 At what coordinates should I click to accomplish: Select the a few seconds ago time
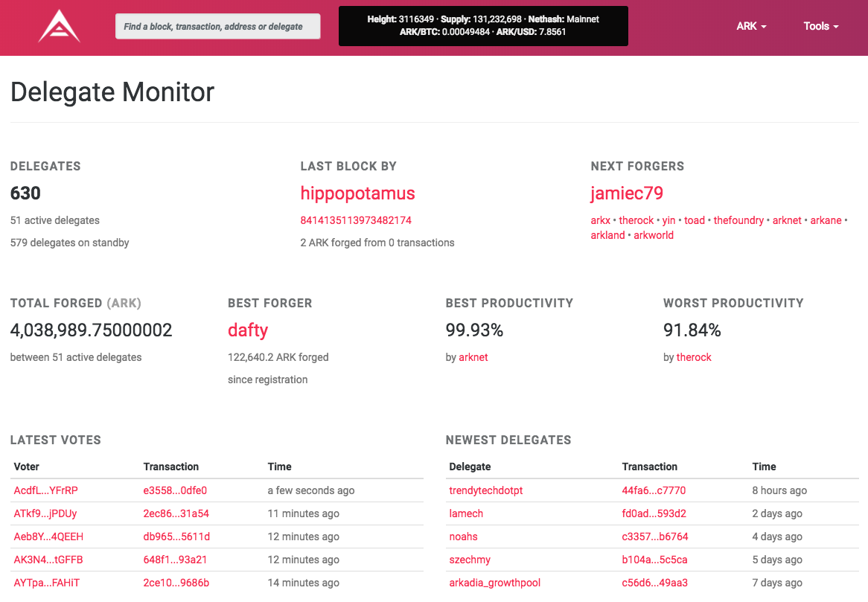click(x=311, y=491)
